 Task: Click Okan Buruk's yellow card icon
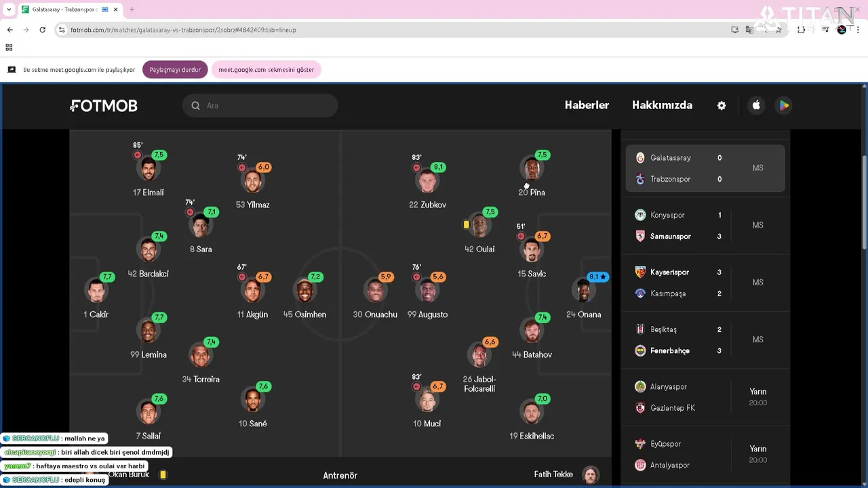[163, 475]
